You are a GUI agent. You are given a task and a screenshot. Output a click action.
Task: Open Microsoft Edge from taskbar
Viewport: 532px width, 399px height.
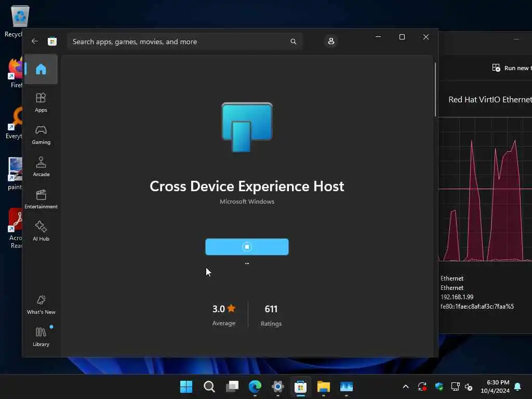click(255, 387)
